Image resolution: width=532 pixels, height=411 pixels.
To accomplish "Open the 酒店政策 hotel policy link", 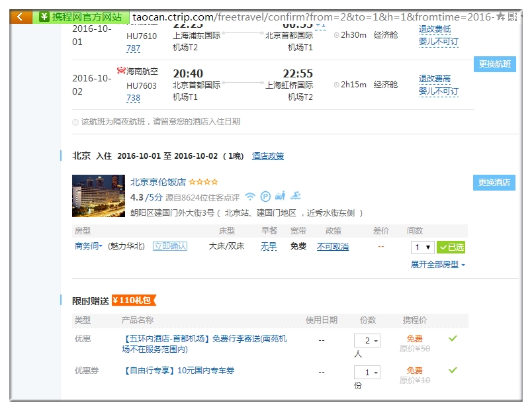I will click(x=268, y=156).
